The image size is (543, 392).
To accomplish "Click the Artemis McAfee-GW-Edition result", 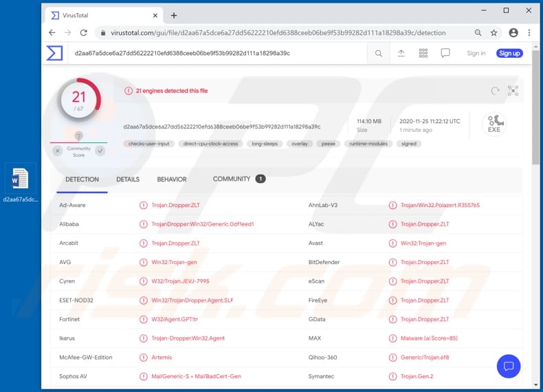I will coord(162,358).
